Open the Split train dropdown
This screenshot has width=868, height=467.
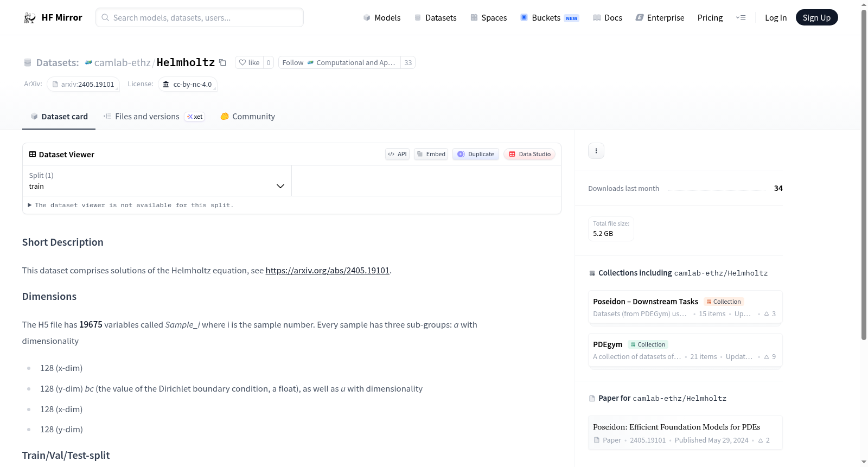pos(157,181)
